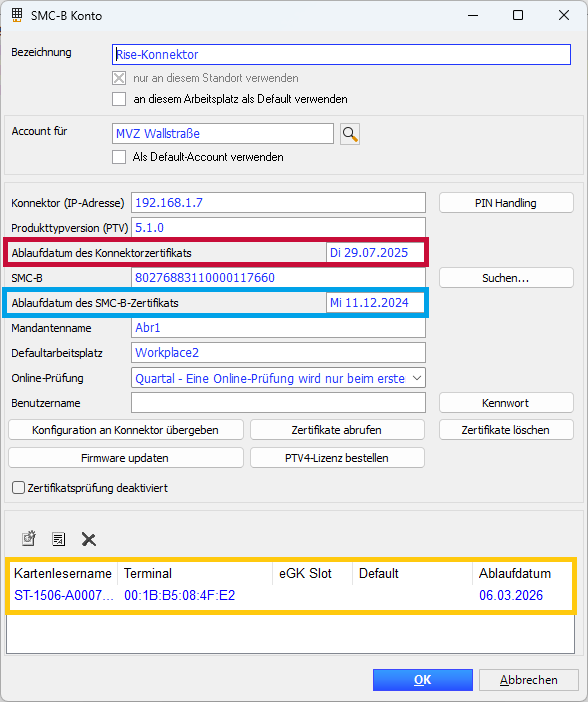Click into the Benutzername input field
The height and width of the screenshot is (702, 588).
coord(278,403)
